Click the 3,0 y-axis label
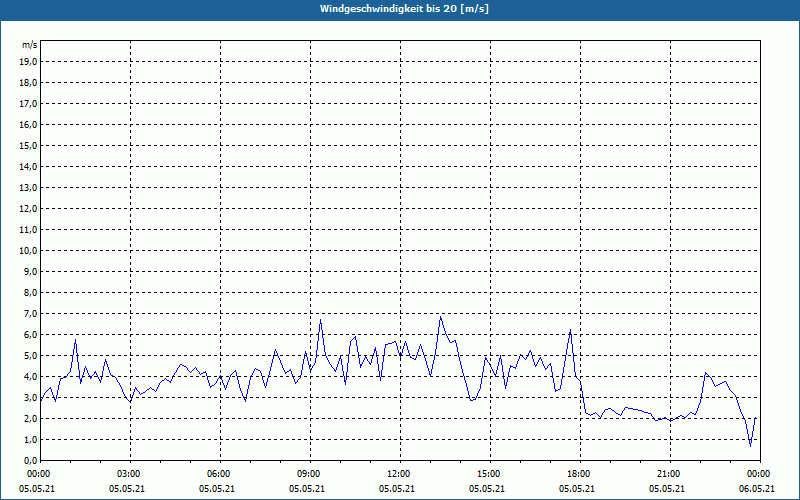The width and height of the screenshot is (800, 500). [30, 397]
